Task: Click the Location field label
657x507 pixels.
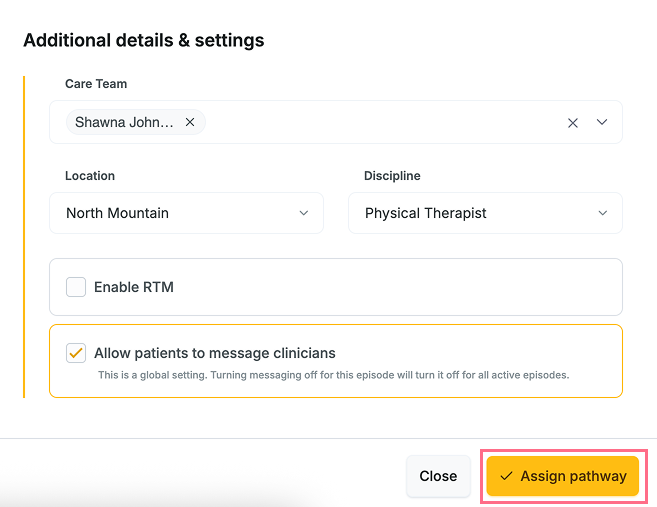Action: click(90, 176)
